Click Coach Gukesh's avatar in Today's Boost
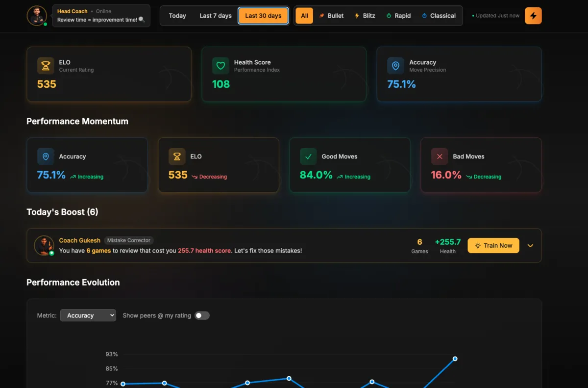 pos(44,245)
